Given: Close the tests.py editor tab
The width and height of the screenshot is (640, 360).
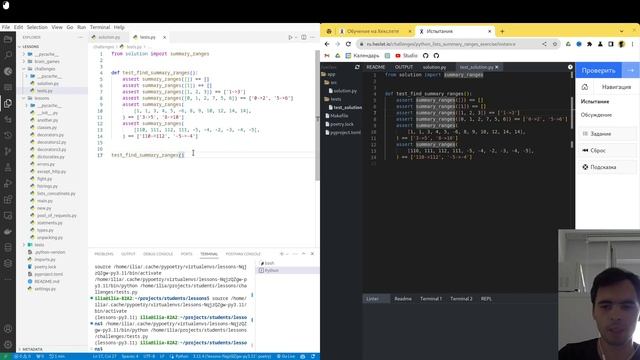Looking at the screenshot, I should 164,37.
